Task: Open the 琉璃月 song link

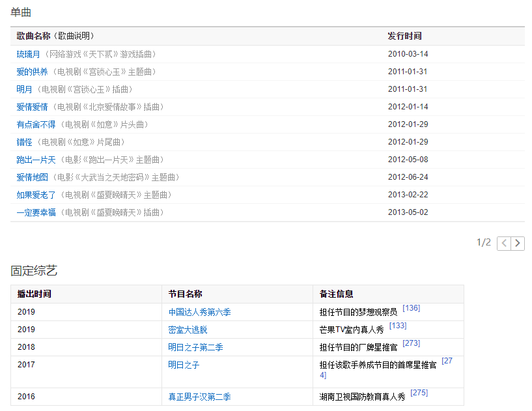Action: tap(28, 54)
